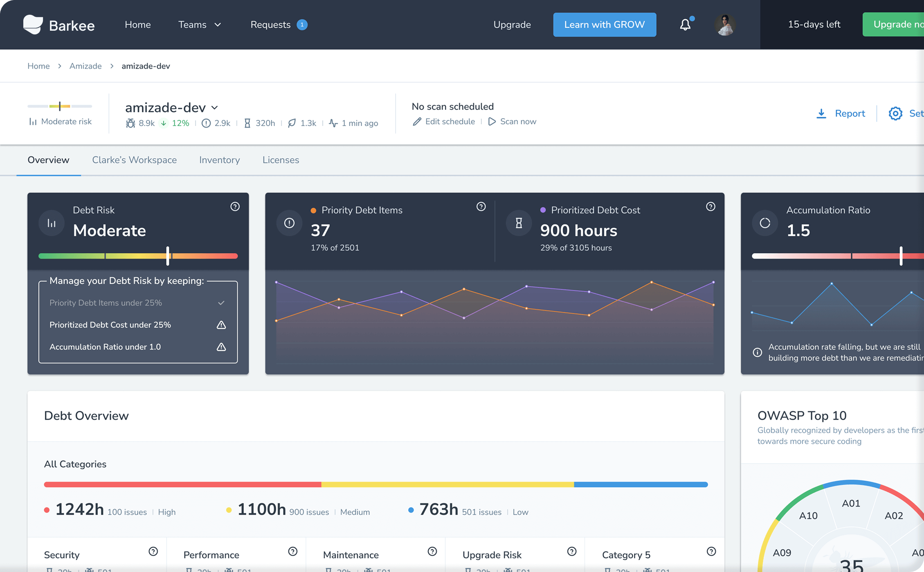Click the warning icon on Accumulation Ratio rule

(221, 347)
